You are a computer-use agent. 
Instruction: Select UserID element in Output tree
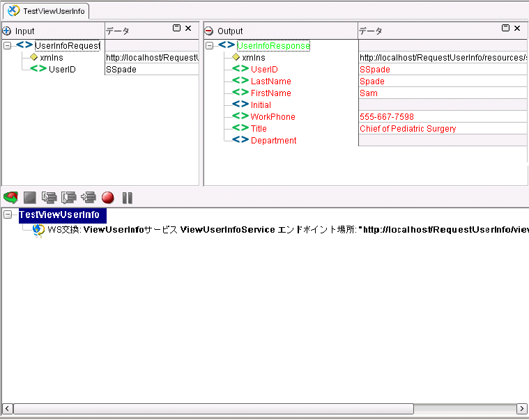point(264,70)
